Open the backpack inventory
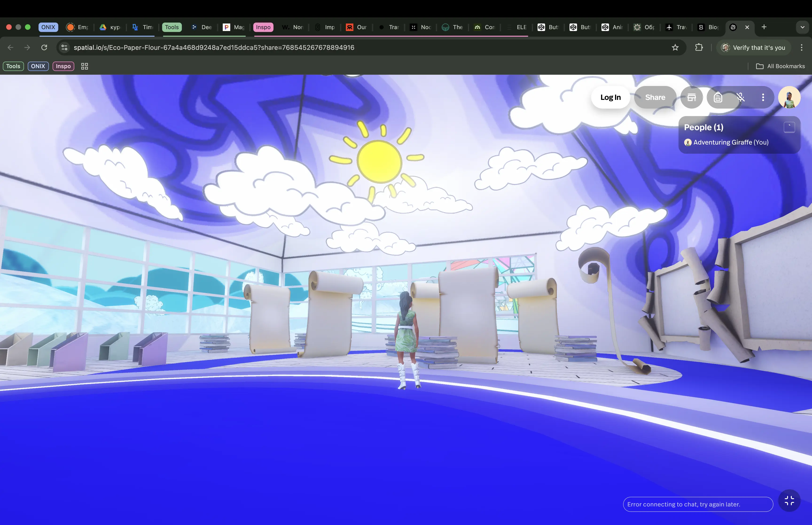The width and height of the screenshot is (812, 525). [x=718, y=98]
